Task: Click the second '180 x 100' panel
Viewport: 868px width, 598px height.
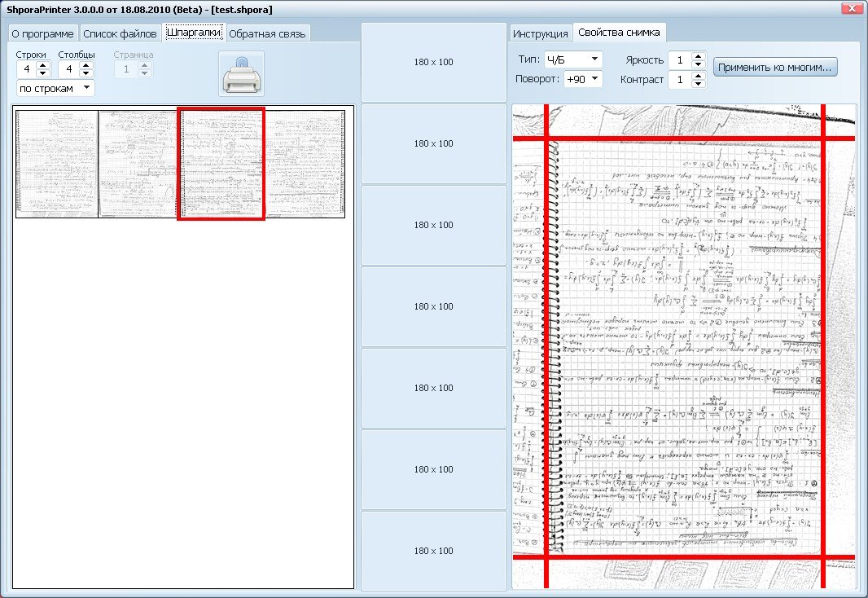Action: click(x=434, y=143)
